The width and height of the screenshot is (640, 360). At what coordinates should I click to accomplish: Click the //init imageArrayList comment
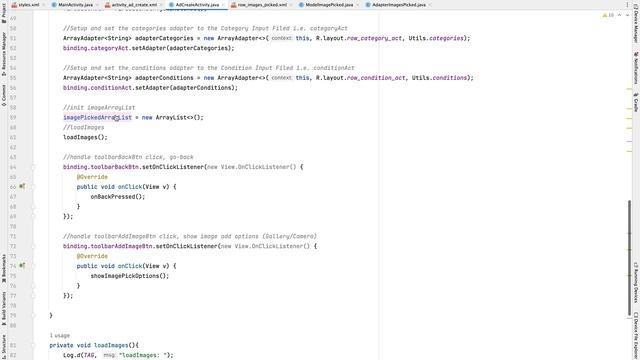[x=99, y=108]
